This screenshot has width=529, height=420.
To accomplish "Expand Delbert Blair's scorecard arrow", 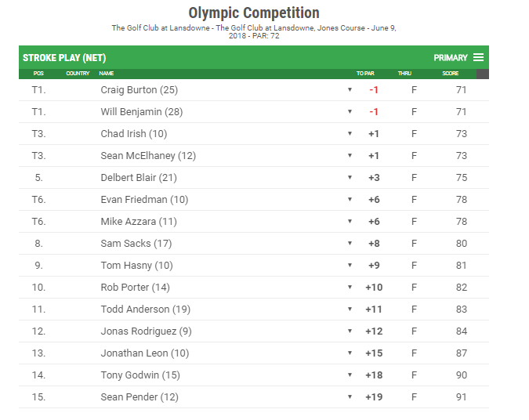I will 350,177.
